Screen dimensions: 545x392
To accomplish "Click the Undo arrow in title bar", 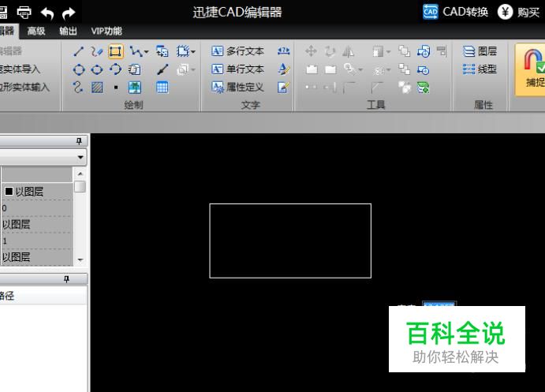I will coord(47,13).
